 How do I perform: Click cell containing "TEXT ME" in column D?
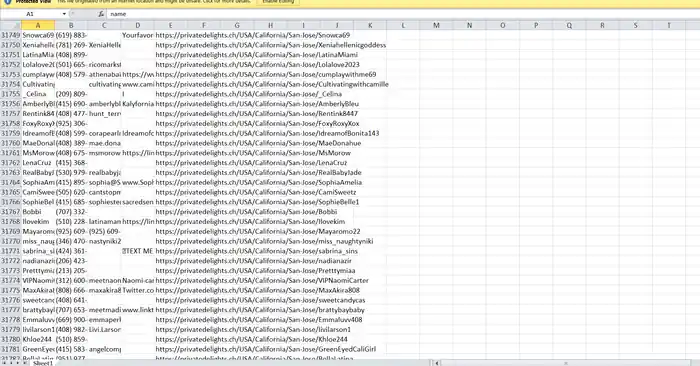pyautogui.click(x=138, y=251)
